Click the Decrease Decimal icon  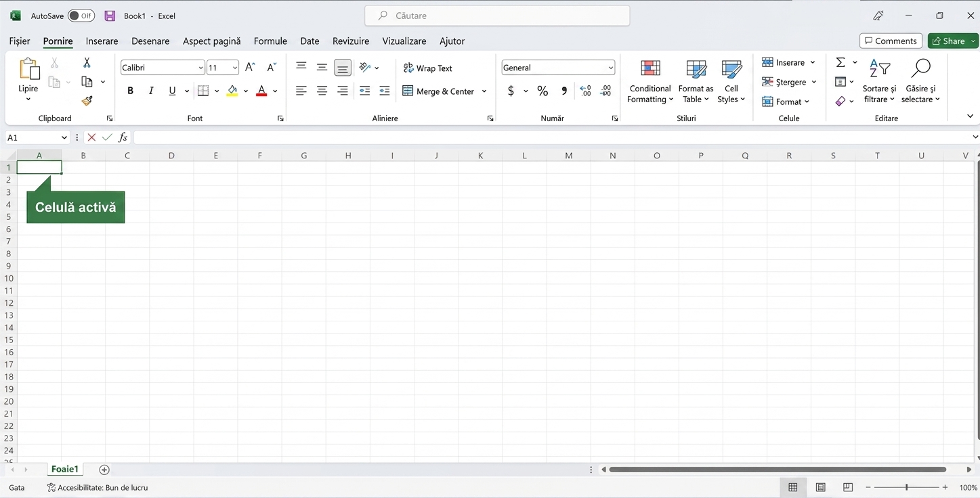(606, 91)
